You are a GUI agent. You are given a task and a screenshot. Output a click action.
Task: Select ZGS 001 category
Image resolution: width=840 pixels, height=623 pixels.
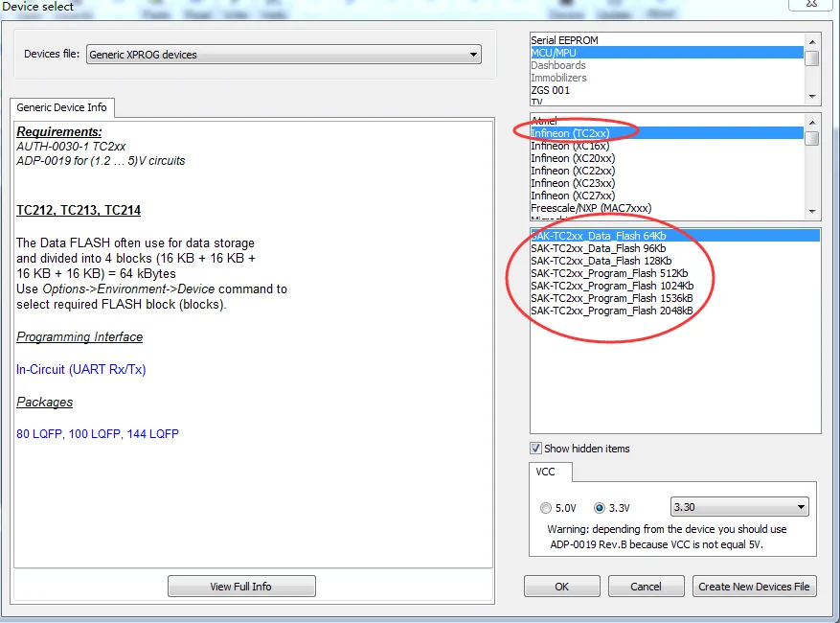[667, 90]
